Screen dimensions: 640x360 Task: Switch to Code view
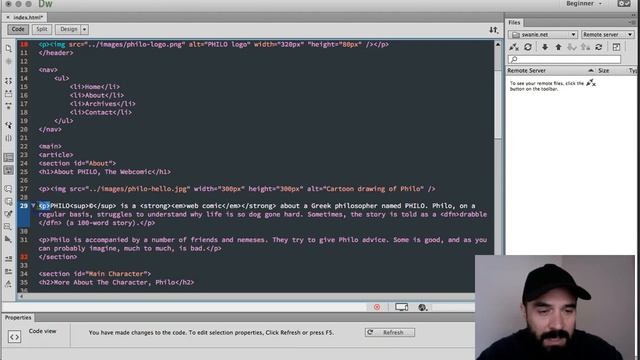click(18, 29)
